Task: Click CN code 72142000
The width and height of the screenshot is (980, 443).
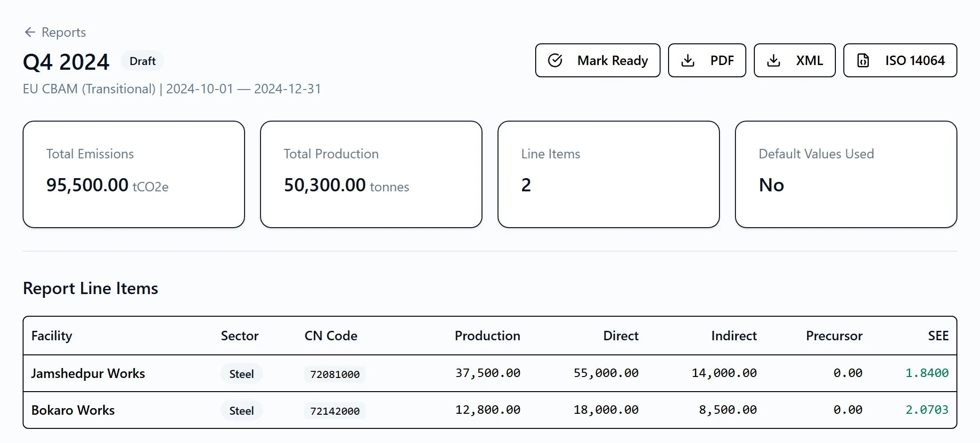Action: pos(335,411)
